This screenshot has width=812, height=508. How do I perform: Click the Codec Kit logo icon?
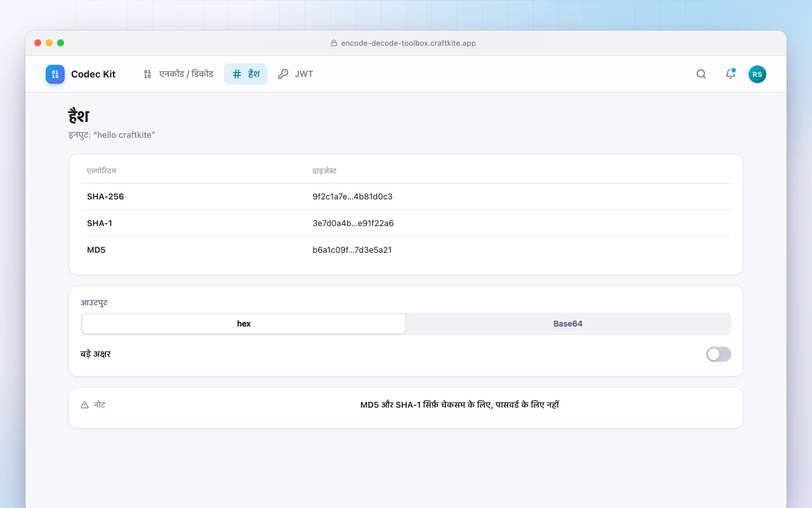55,74
